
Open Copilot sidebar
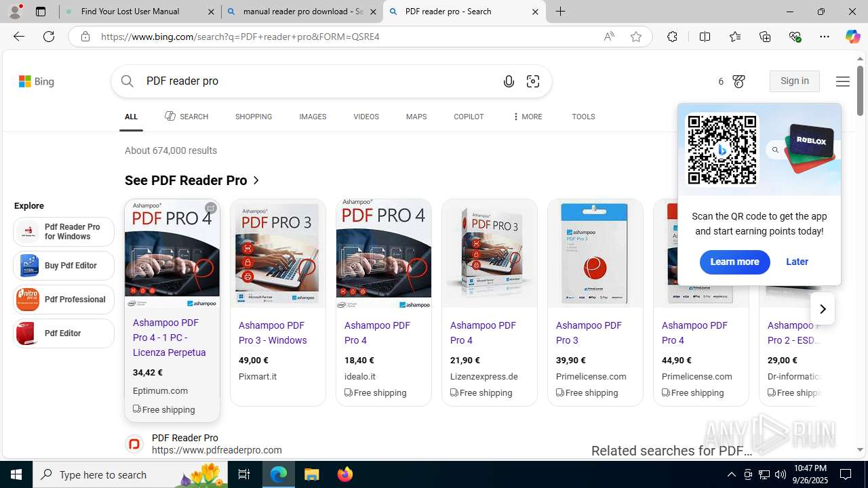pos(852,37)
